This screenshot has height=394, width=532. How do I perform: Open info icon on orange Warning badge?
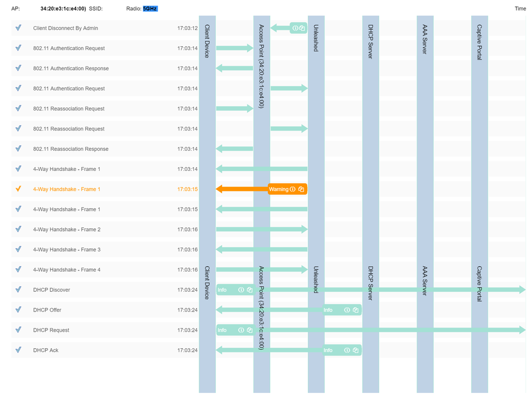pyautogui.click(x=292, y=190)
